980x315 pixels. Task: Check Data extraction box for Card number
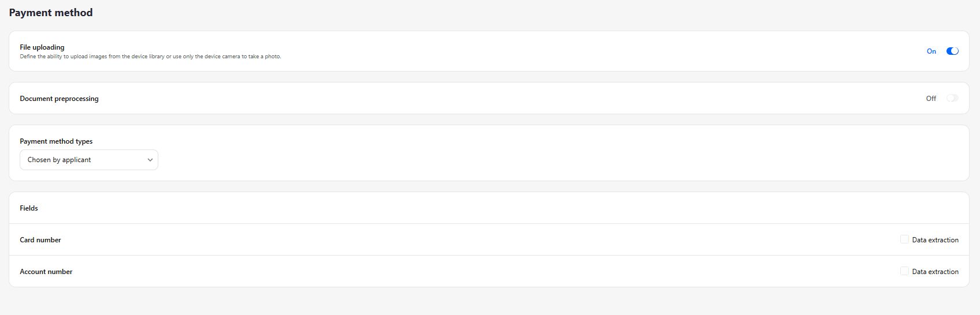[904, 239]
